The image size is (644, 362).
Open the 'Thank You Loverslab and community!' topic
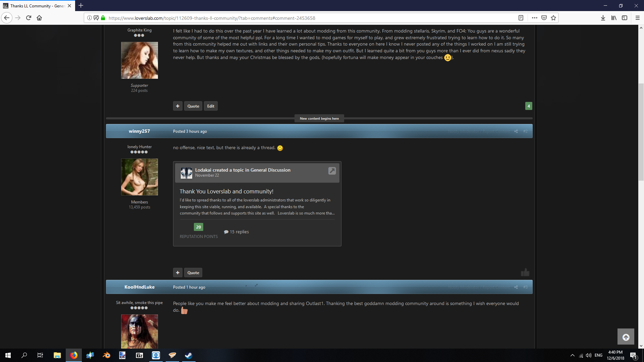tap(226, 191)
